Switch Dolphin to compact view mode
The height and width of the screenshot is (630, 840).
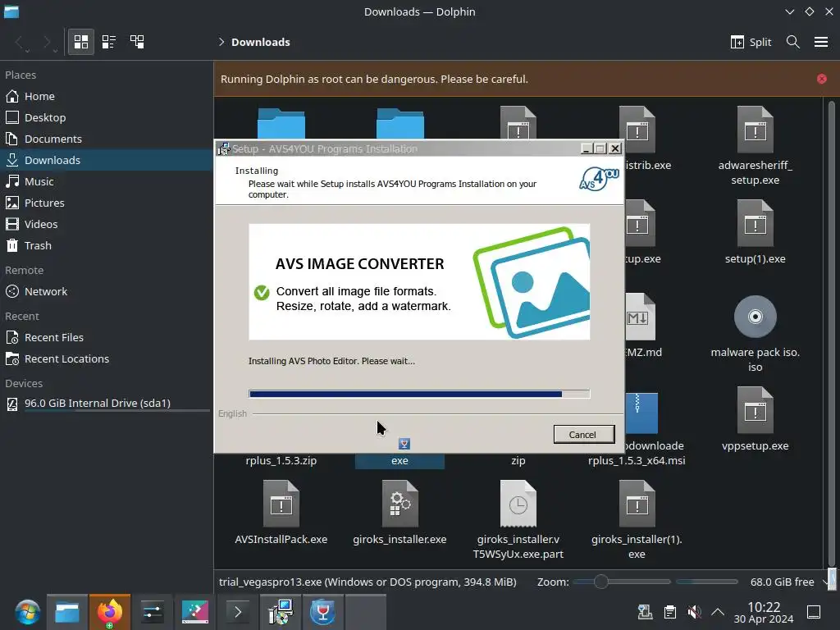point(109,42)
